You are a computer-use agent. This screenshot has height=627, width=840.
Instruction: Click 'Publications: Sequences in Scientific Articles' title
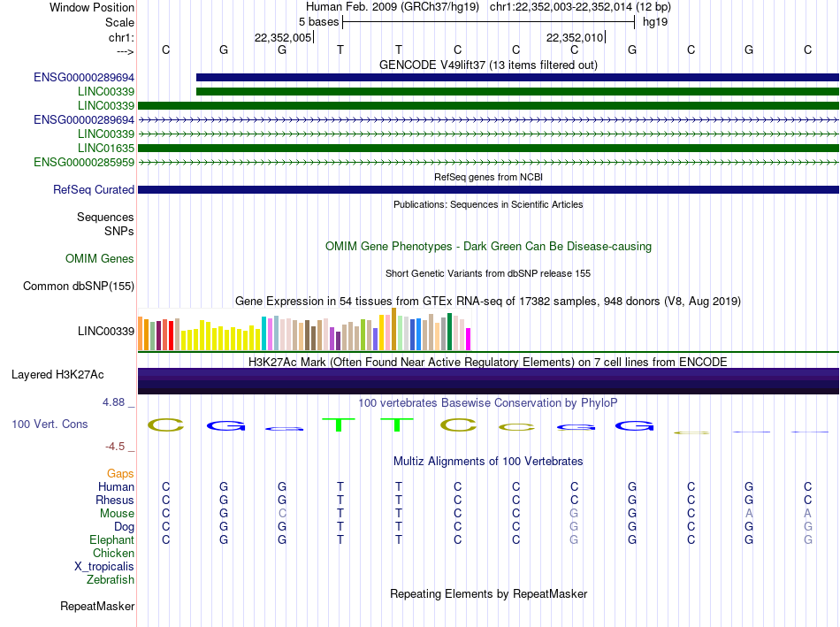coord(488,204)
